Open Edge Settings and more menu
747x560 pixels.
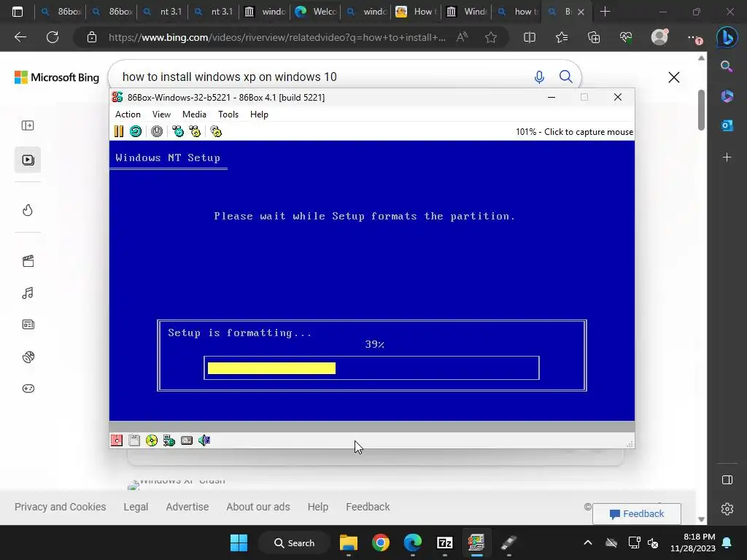pyautogui.click(x=694, y=37)
